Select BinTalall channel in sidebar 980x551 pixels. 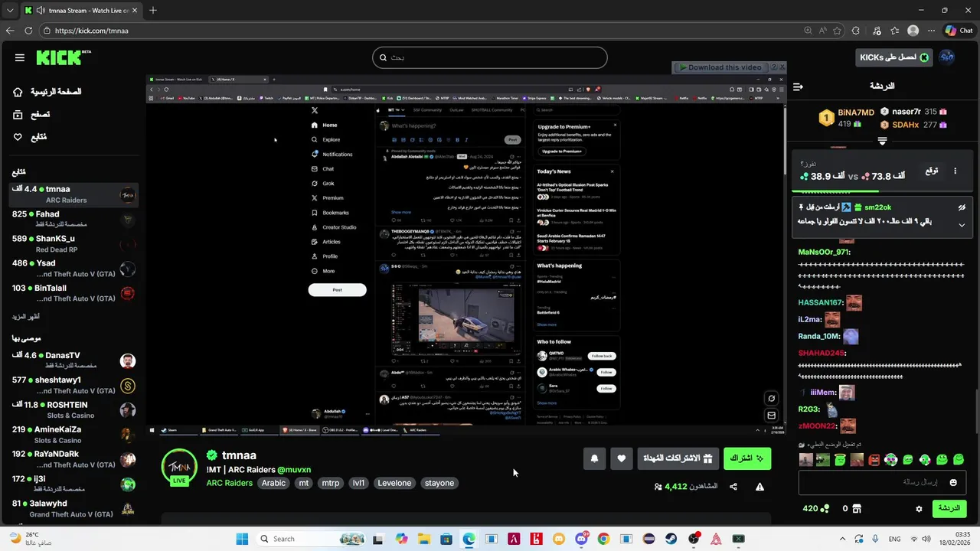(x=73, y=293)
